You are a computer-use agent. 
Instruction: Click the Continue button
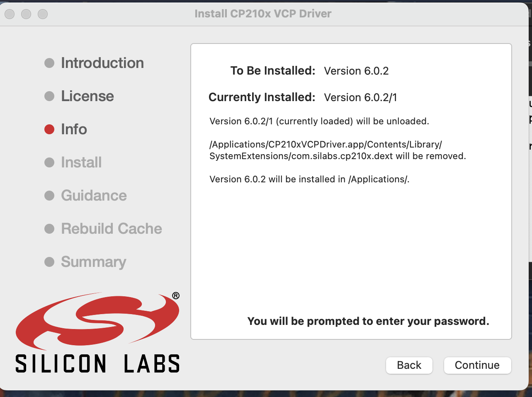(x=477, y=365)
